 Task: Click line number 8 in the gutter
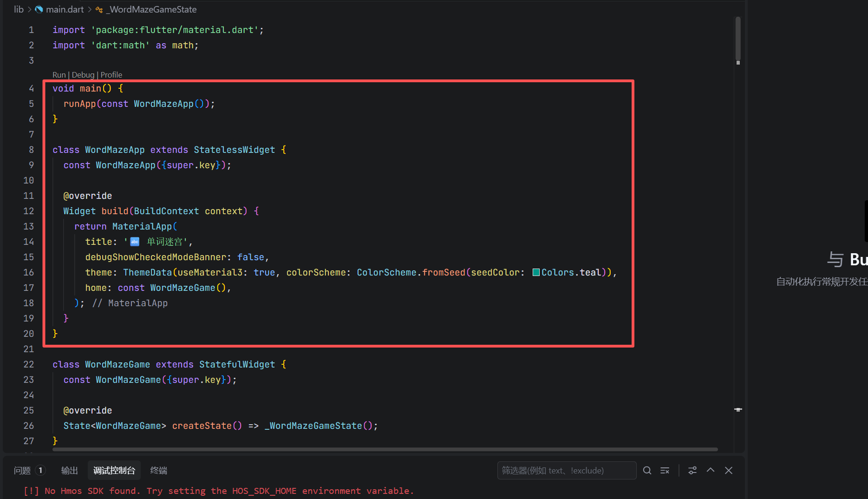click(31, 150)
